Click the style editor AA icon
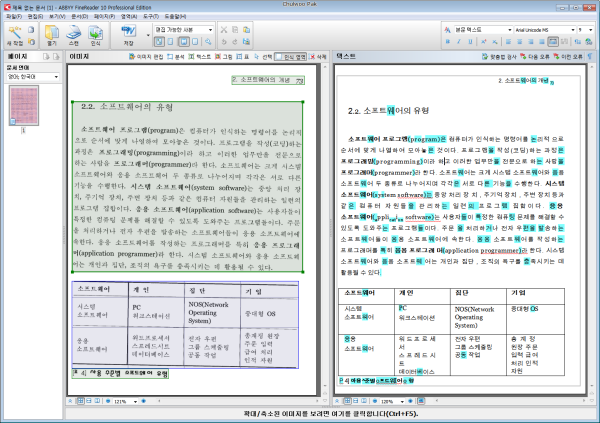Image resolution: width=600 pixels, height=423 pixels. pos(447,30)
